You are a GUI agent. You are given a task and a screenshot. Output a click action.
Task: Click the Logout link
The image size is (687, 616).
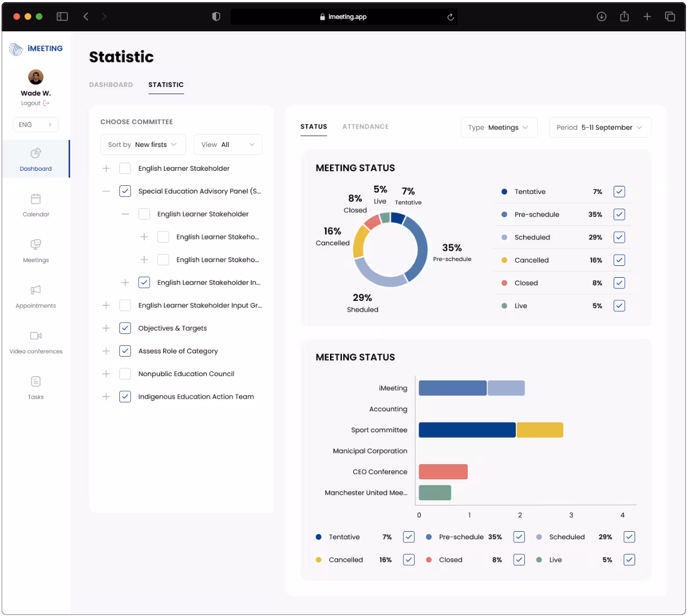tap(31, 103)
